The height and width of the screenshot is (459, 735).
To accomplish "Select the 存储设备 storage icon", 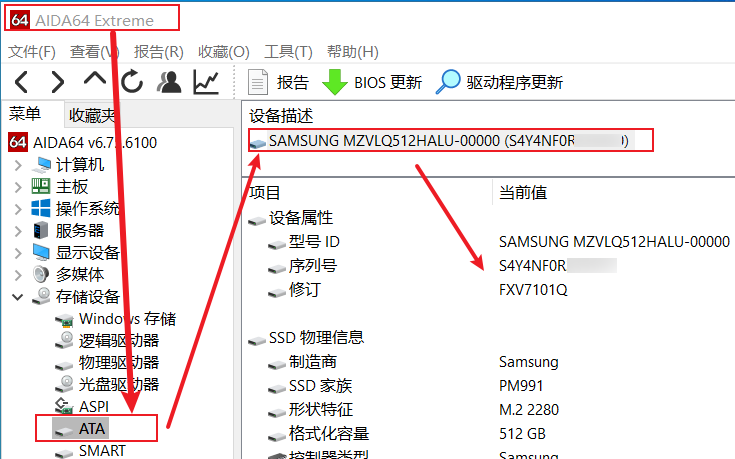I will (42, 296).
